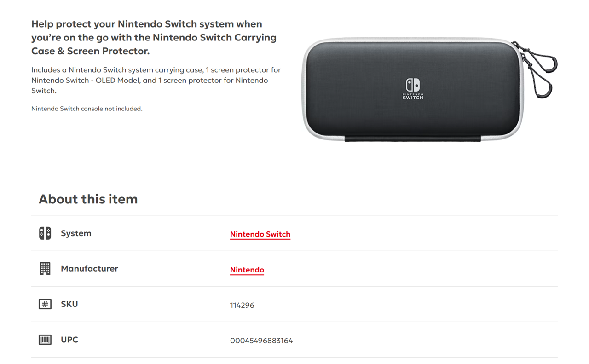Click the About this item heading

(88, 199)
